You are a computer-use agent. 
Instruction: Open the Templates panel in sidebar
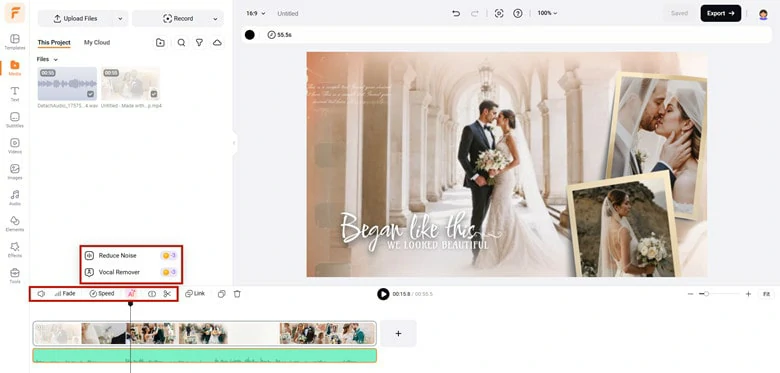coord(14,42)
